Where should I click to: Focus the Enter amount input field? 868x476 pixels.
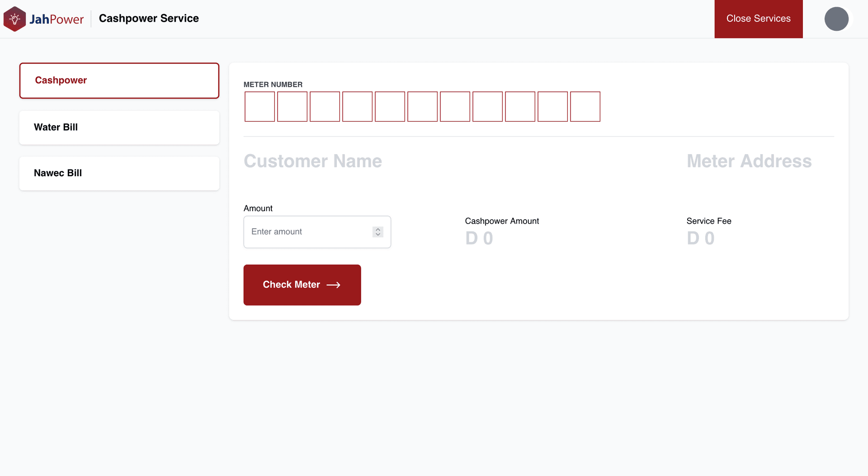307,232
